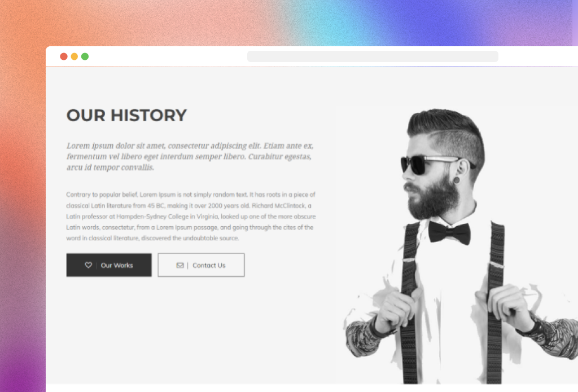Open the Our Works button
The height and width of the screenshot is (392, 578).
coord(109,265)
